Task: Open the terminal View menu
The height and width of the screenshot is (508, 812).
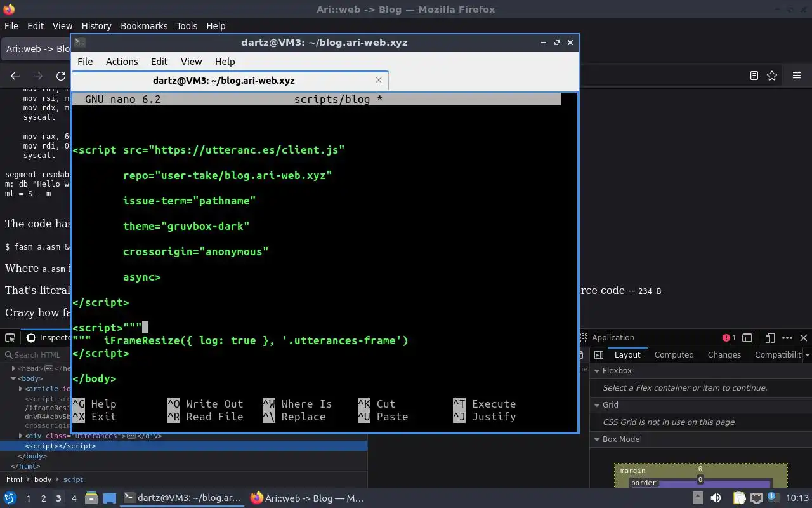Action: 191,62
